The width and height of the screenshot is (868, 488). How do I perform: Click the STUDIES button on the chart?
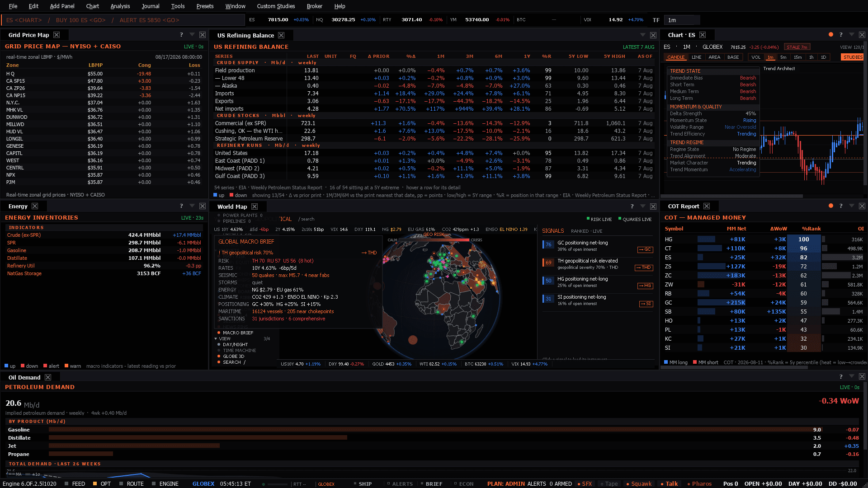click(852, 57)
